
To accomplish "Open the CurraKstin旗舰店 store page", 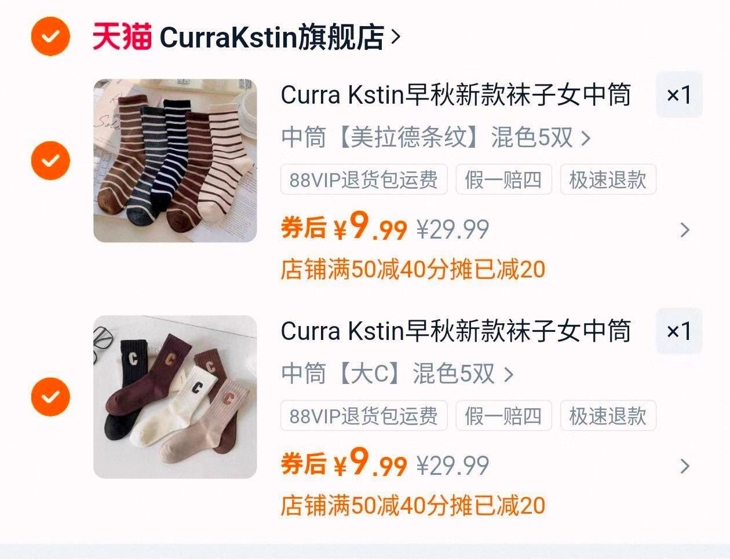I will [x=272, y=37].
